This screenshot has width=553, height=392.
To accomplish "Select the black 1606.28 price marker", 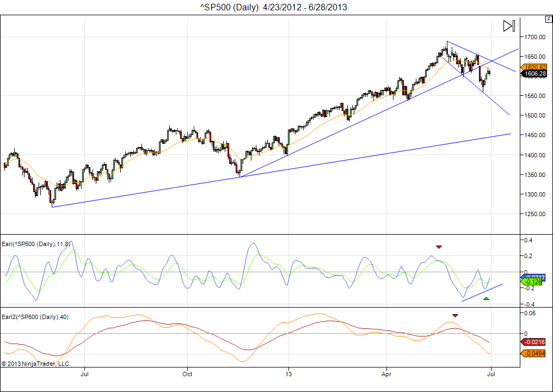I will [536, 73].
